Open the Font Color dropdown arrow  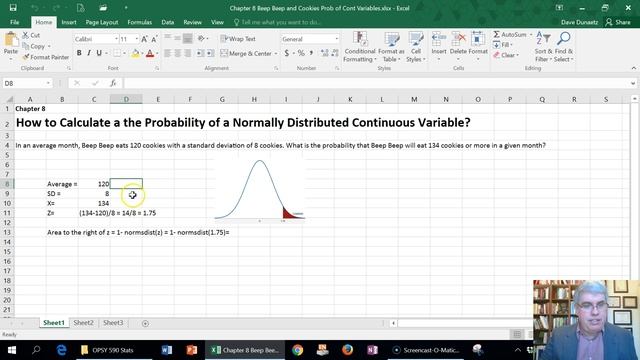point(156,53)
